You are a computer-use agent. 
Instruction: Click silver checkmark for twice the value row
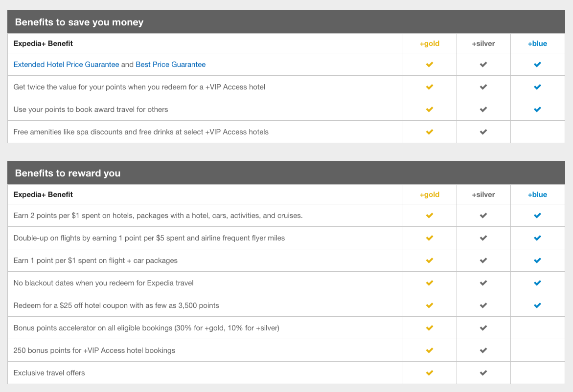pos(483,87)
